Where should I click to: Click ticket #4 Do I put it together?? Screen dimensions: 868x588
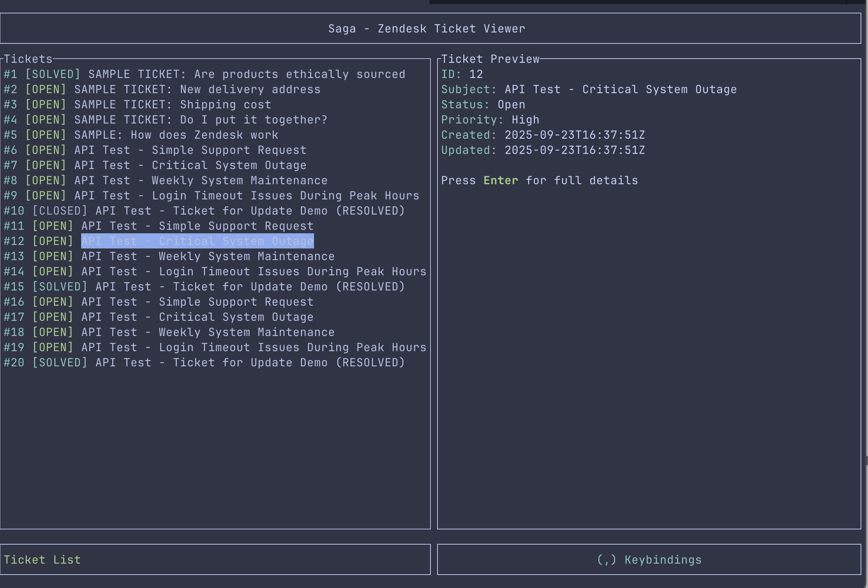tap(166, 120)
